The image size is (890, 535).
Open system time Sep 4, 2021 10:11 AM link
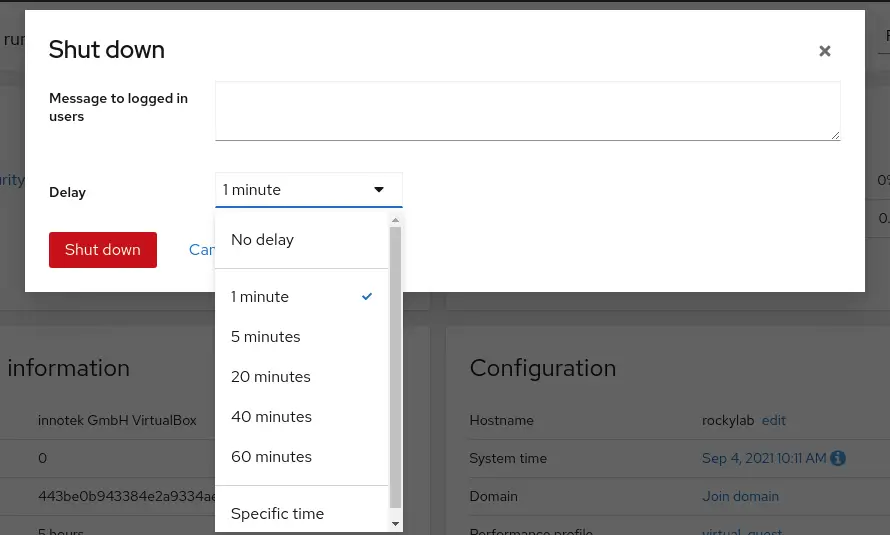[x=764, y=458]
